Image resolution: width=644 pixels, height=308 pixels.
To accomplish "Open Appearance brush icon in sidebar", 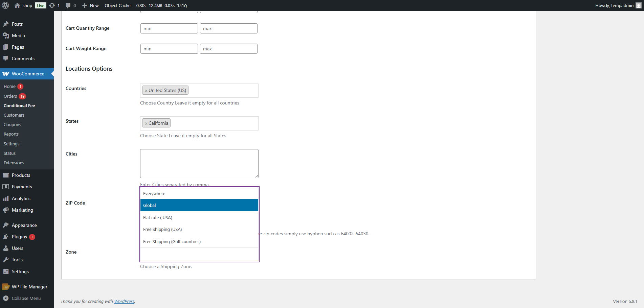I will [x=6, y=225].
